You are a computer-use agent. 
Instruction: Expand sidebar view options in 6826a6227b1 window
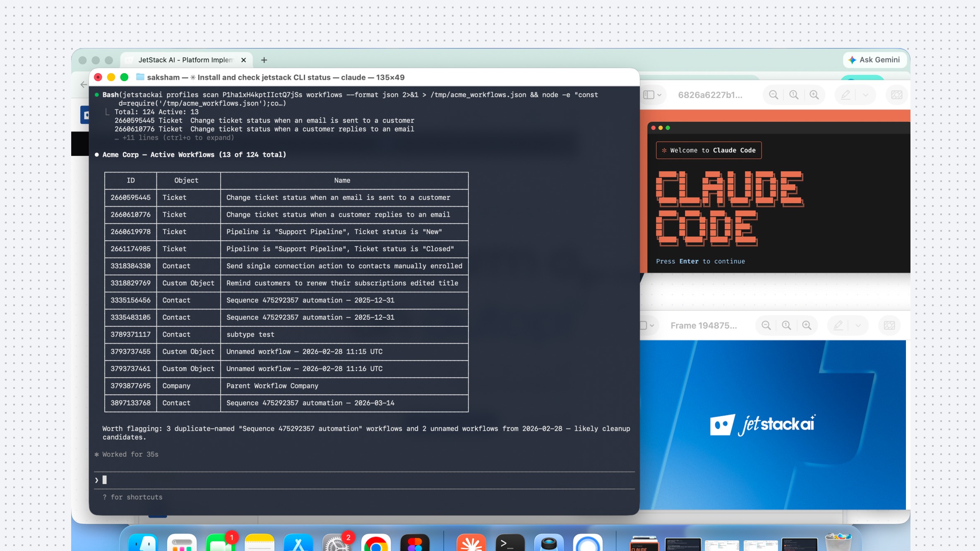click(x=659, y=95)
